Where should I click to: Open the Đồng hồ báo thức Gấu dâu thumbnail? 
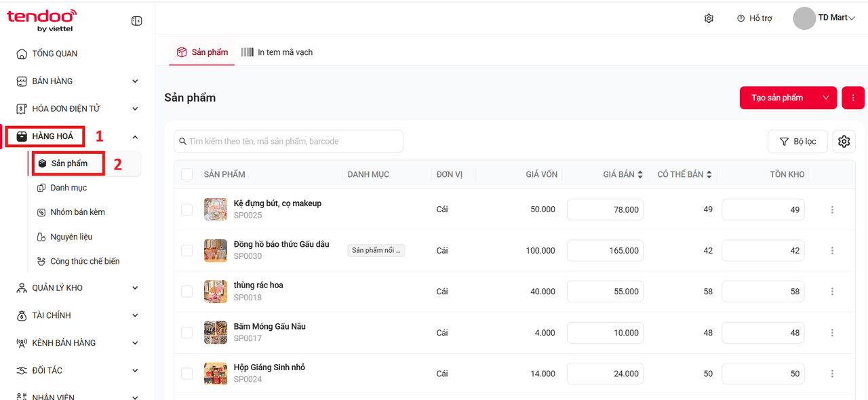click(x=216, y=251)
